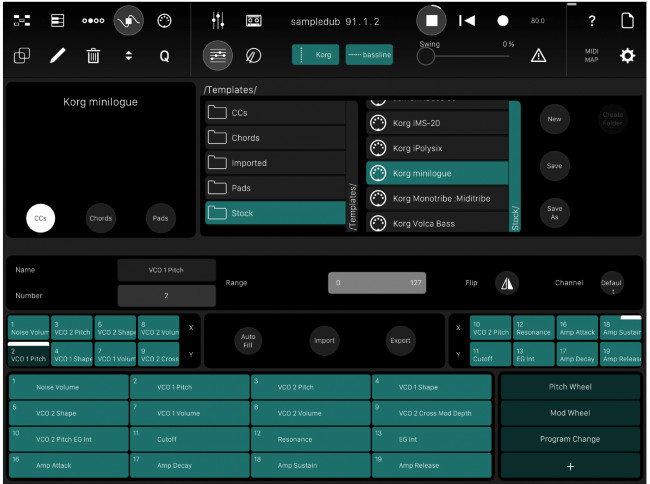Screen dimensions: 650x484
Task: Select the VCO 2 Cross Mod Depth cell
Action: pos(432,413)
